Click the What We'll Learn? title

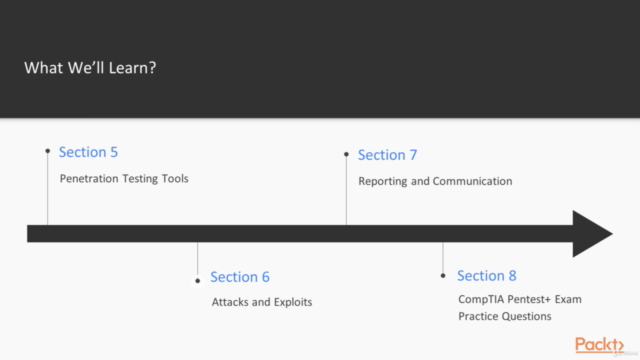click(x=90, y=68)
